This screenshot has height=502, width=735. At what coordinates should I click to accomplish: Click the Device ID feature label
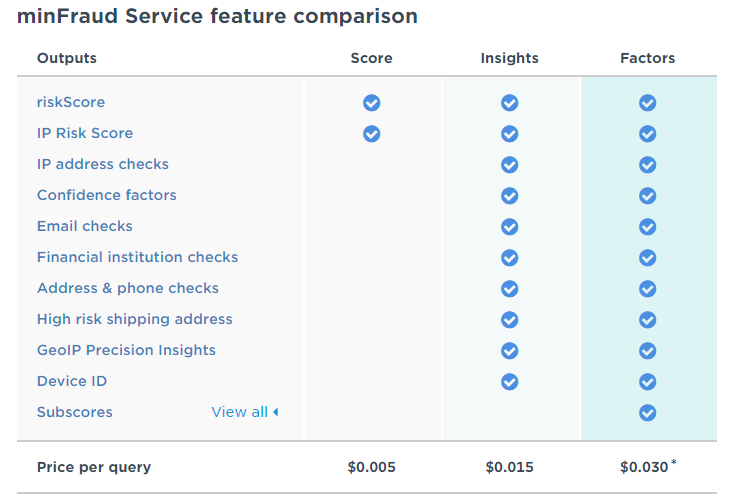(72, 381)
